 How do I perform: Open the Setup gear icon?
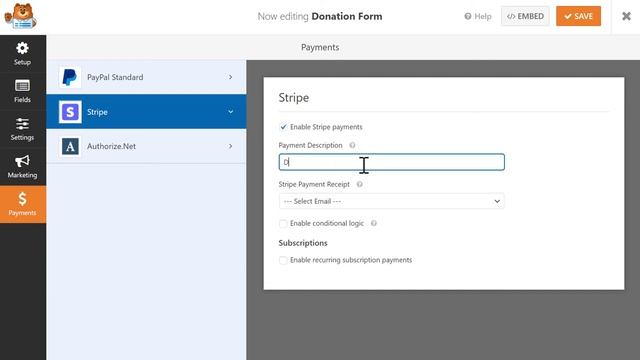22,48
